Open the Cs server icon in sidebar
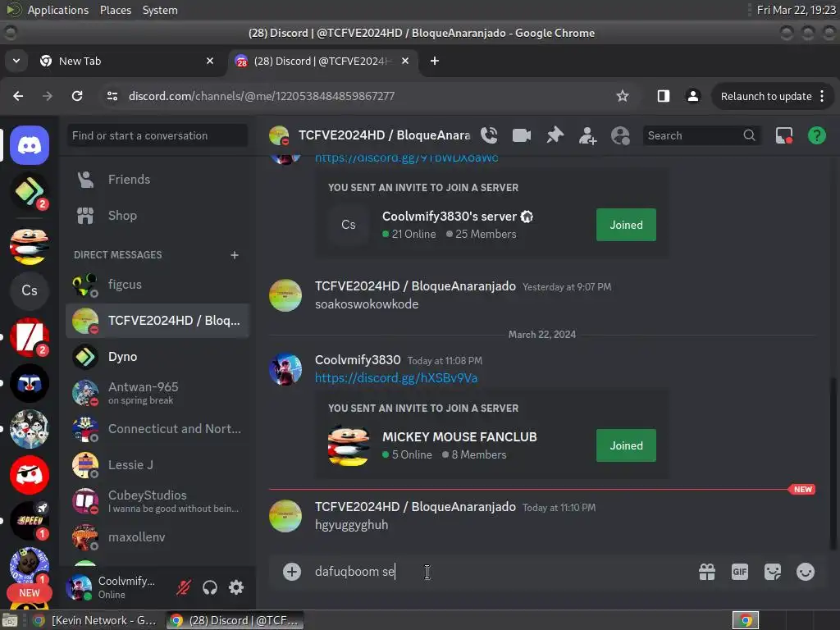The height and width of the screenshot is (630, 840). pyautogui.click(x=30, y=290)
